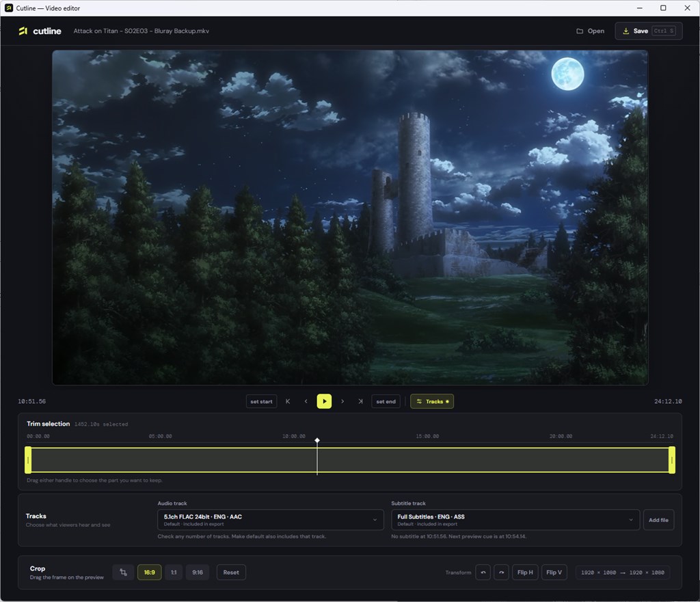Toggle the Tracks panel
The image size is (700, 602).
[432, 401]
